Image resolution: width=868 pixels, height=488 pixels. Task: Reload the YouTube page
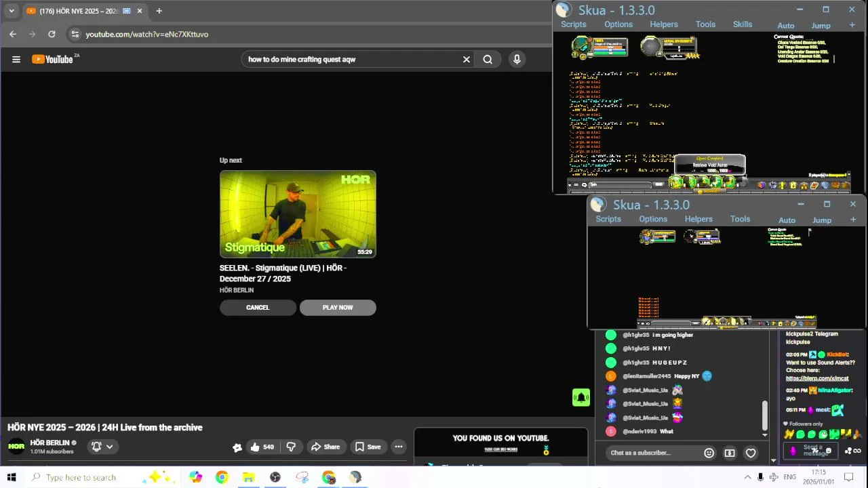(52, 34)
